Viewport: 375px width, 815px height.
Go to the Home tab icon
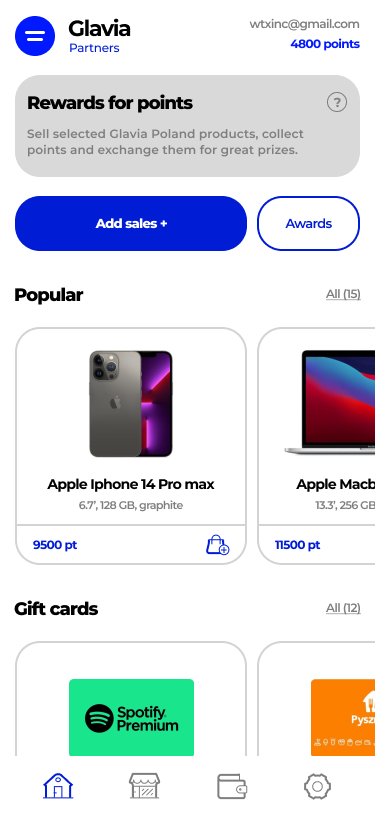58,785
